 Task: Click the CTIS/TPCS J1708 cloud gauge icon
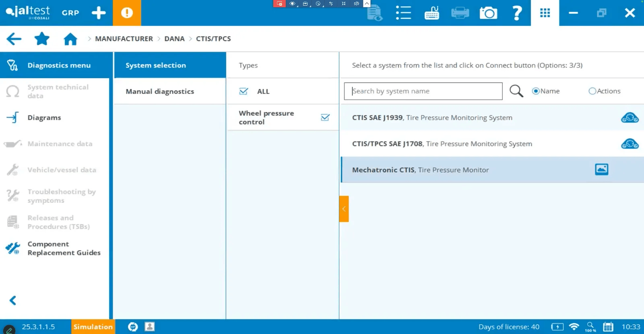(630, 144)
